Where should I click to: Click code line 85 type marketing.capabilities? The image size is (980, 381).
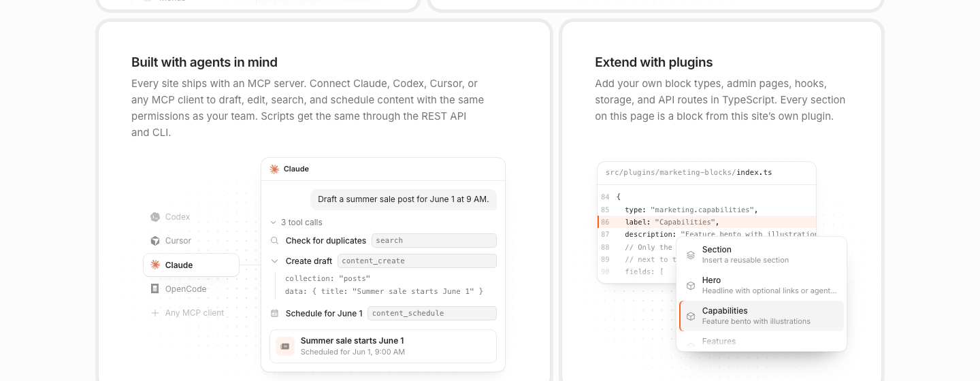coord(691,210)
